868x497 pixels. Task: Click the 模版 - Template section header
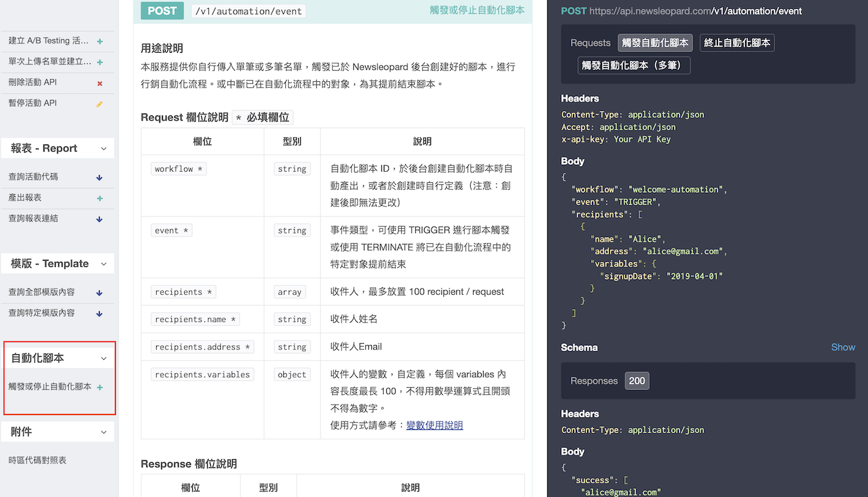(58, 264)
